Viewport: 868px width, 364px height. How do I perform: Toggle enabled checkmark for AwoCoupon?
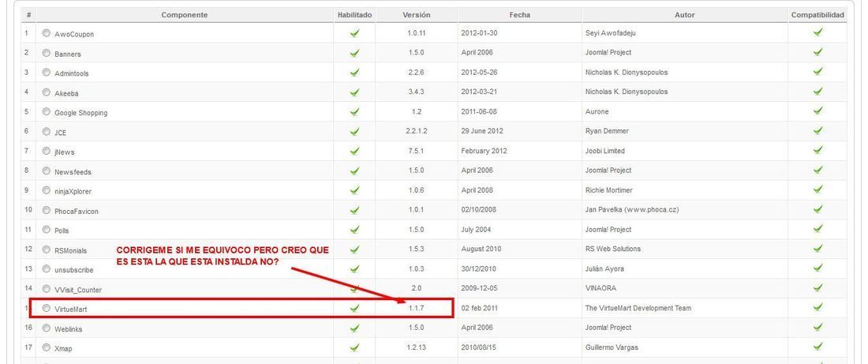point(355,33)
